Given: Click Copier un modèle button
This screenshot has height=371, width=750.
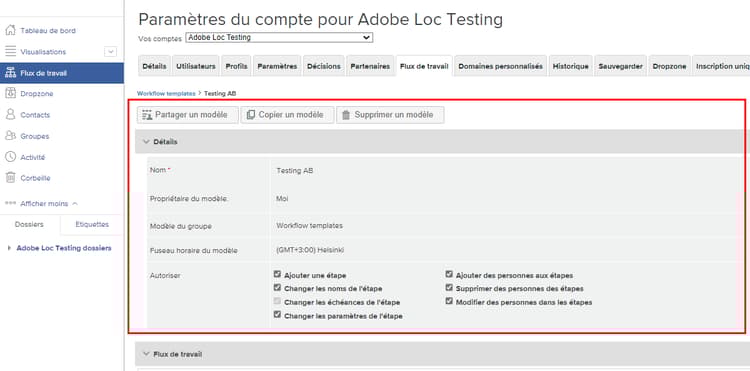Looking at the screenshot, I should point(287,115).
